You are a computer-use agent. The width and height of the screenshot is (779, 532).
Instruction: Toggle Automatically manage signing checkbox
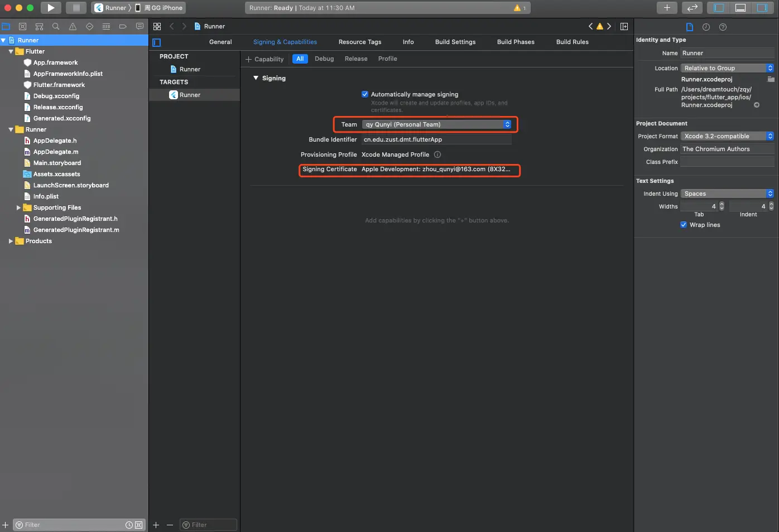coord(365,94)
